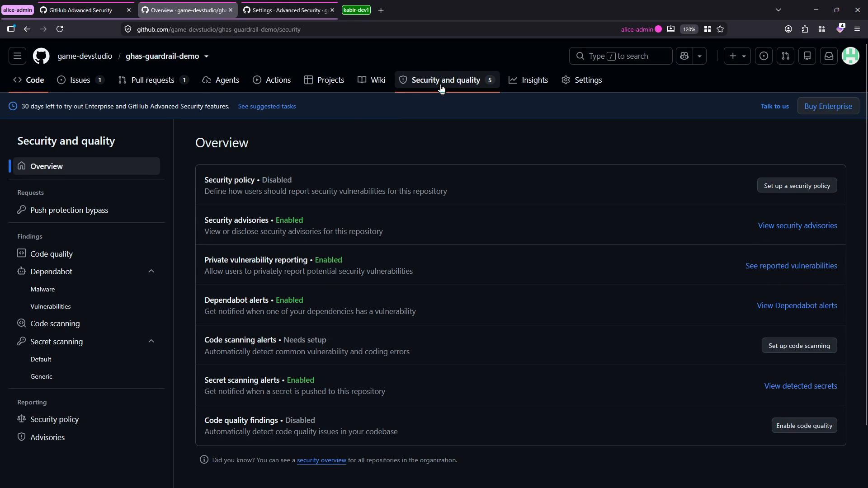Open View Dependabot alerts link
Viewport: 868px width, 488px height.
point(797,306)
